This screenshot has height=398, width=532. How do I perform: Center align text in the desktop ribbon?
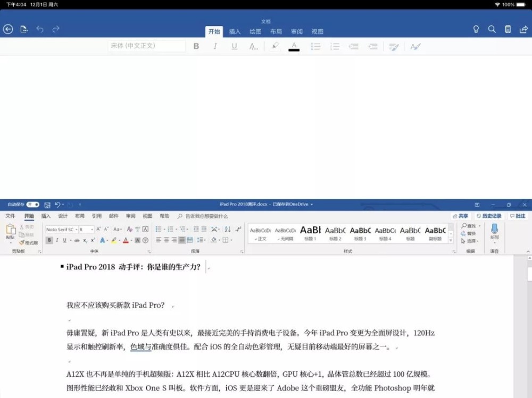166,240
